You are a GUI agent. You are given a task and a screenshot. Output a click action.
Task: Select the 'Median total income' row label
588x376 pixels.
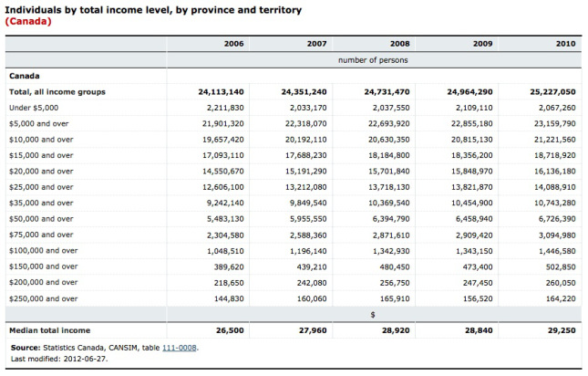[x=50, y=330]
